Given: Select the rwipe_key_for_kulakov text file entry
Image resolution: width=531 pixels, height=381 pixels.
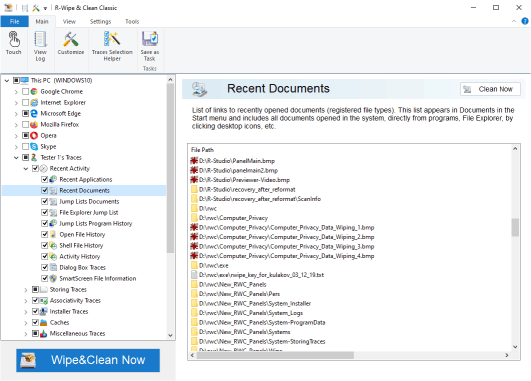Looking at the screenshot, I should (257, 275).
